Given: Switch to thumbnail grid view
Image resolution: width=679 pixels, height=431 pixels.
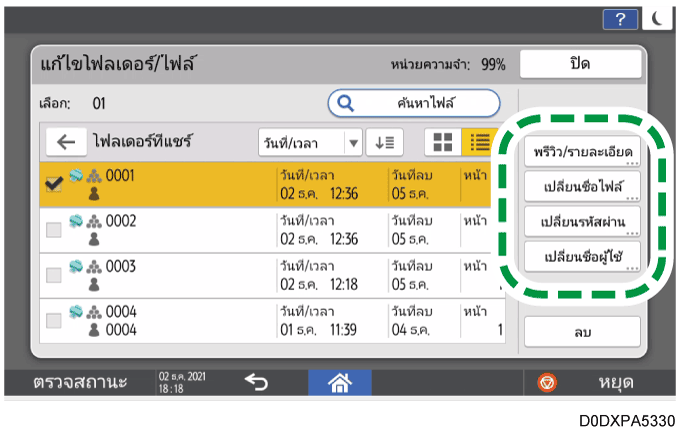Looking at the screenshot, I should tap(441, 142).
